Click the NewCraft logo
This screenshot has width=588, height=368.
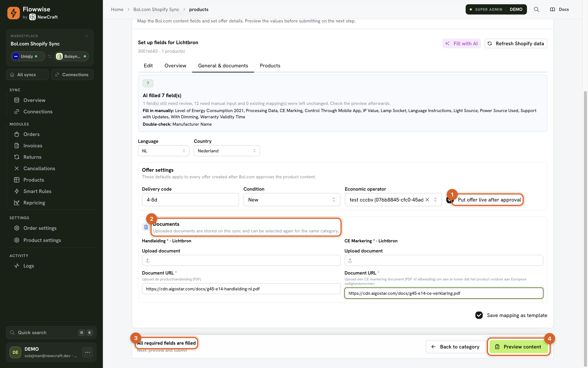(33, 17)
